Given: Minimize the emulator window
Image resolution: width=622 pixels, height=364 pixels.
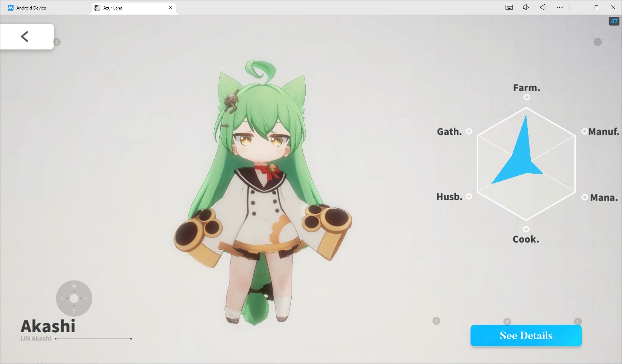Looking at the screenshot, I should 580,7.
